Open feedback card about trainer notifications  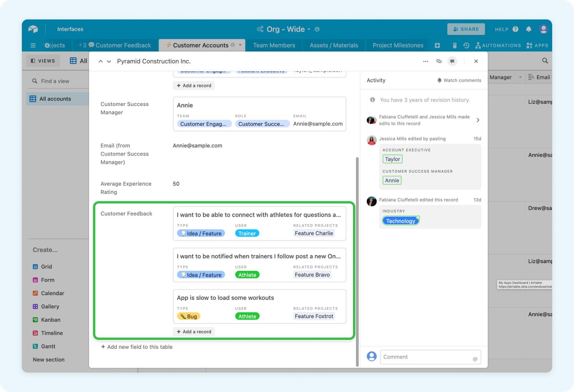(x=260, y=265)
